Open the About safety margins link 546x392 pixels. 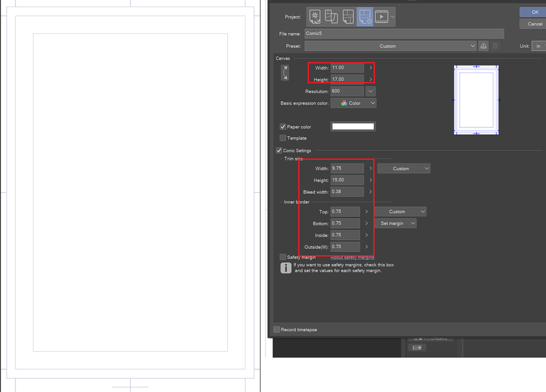point(352,258)
